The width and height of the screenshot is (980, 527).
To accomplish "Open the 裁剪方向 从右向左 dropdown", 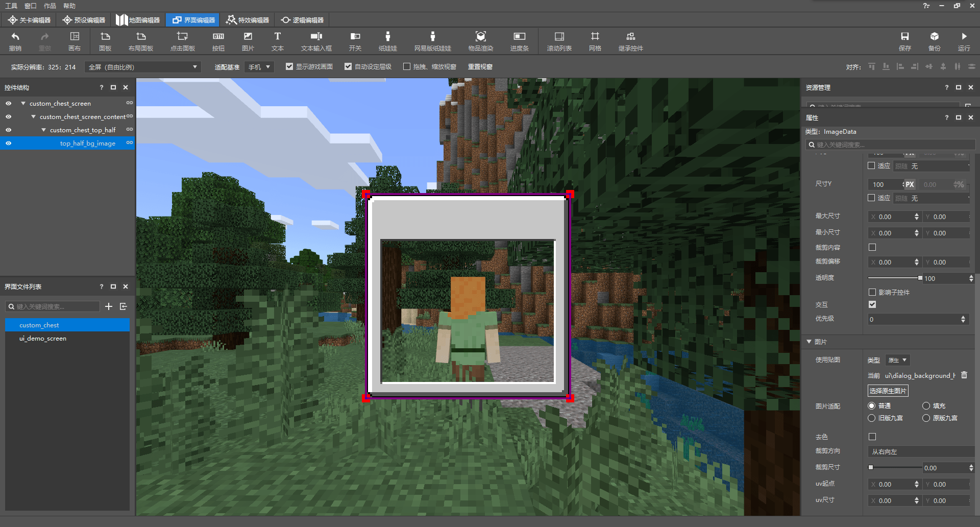I will pyautogui.click(x=921, y=451).
